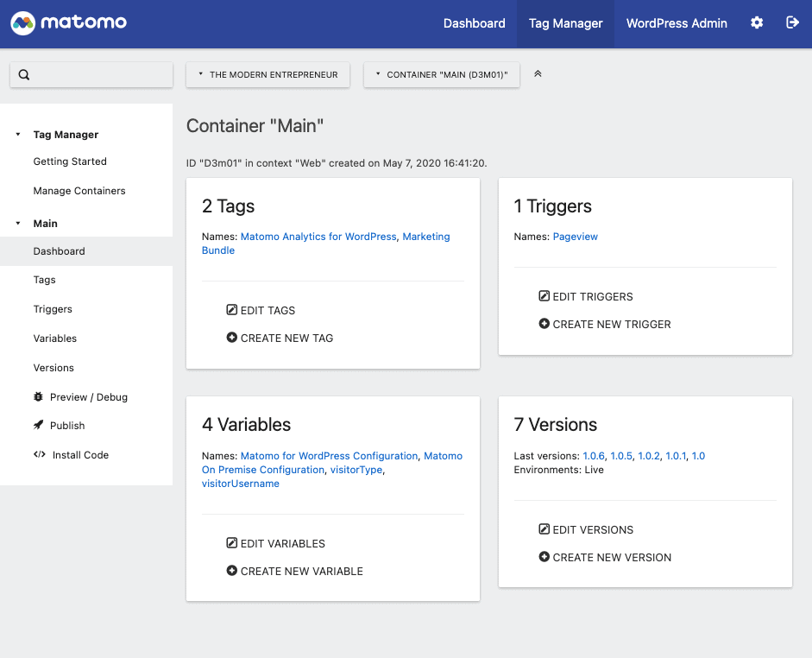Collapse the Tag Manager sidebar section arrow
The height and width of the screenshot is (658, 812).
[x=18, y=134]
